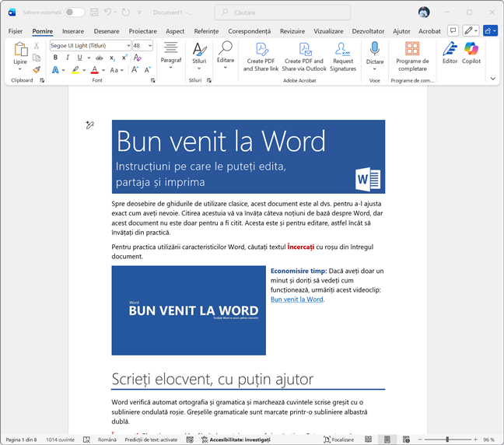This screenshot has width=504, height=445.
Task: Toggle Bold formatting
Action: tap(55, 58)
